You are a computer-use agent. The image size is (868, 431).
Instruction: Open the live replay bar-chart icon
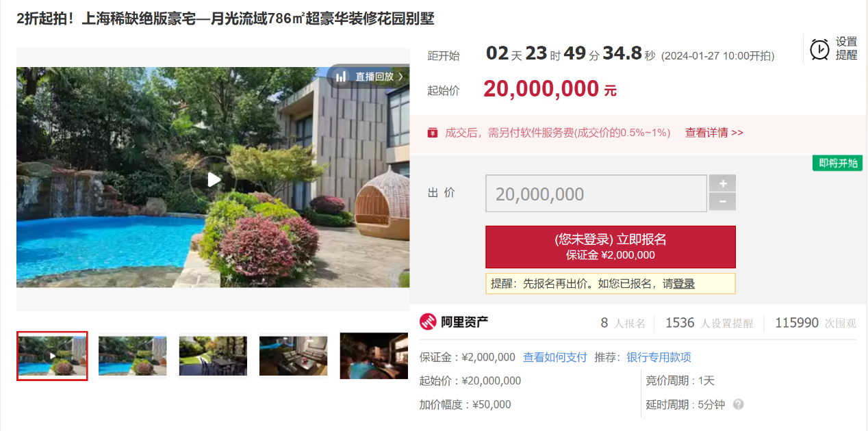click(x=341, y=77)
